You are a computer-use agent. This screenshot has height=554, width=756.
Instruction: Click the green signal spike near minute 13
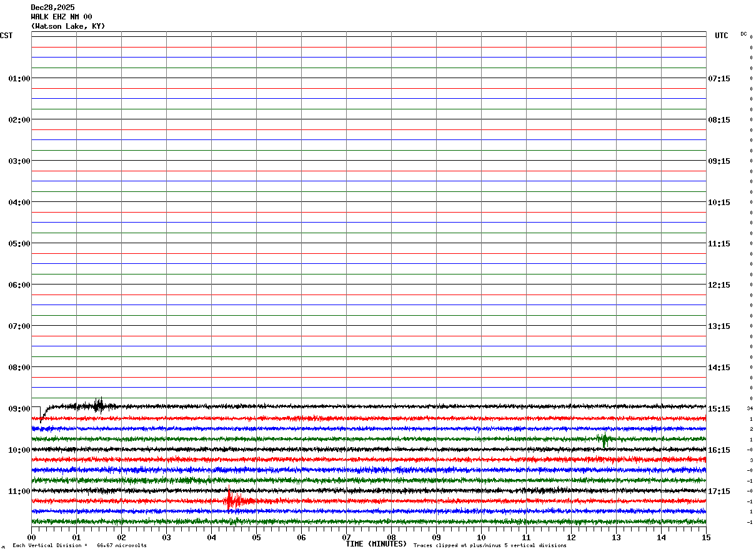point(604,439)
